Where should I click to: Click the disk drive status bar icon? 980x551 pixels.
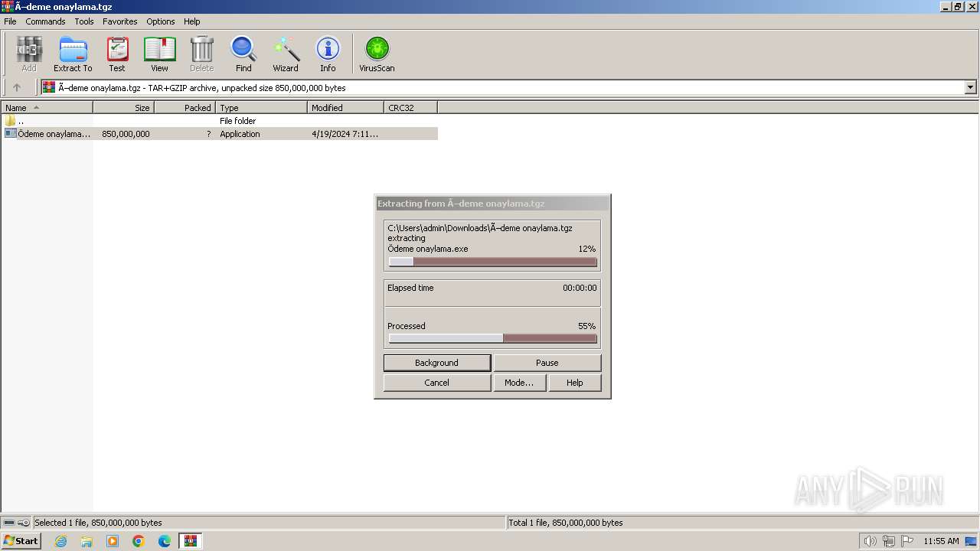click(x=9, y=523)
